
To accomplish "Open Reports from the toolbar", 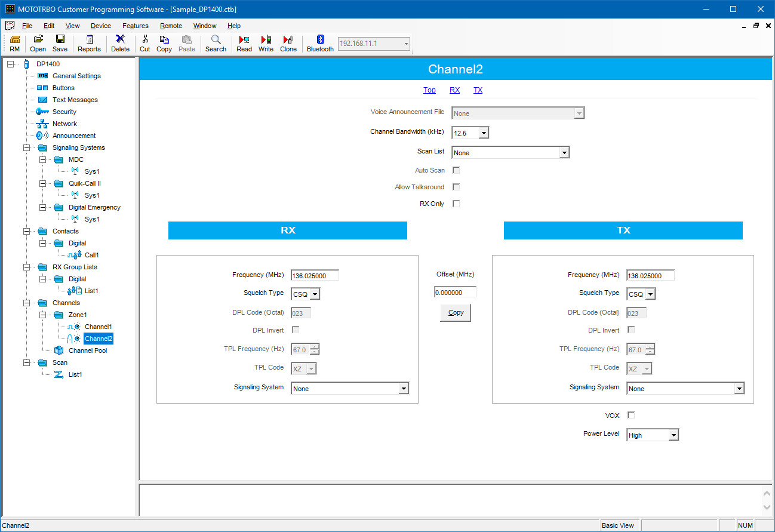I will point(89,44).
